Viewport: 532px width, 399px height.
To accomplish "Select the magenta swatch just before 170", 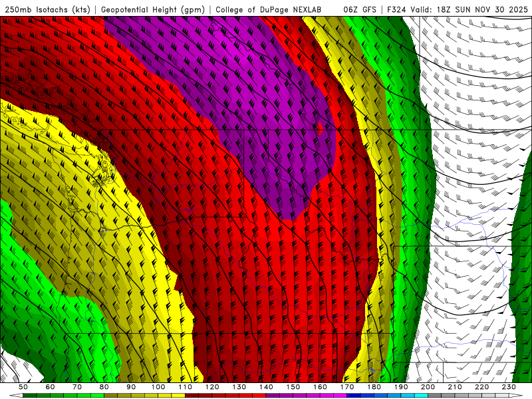I will [340, 396].
